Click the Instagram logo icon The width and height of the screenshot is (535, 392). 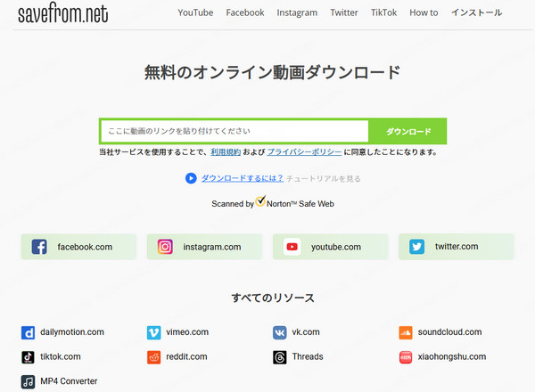click(165, 247)
